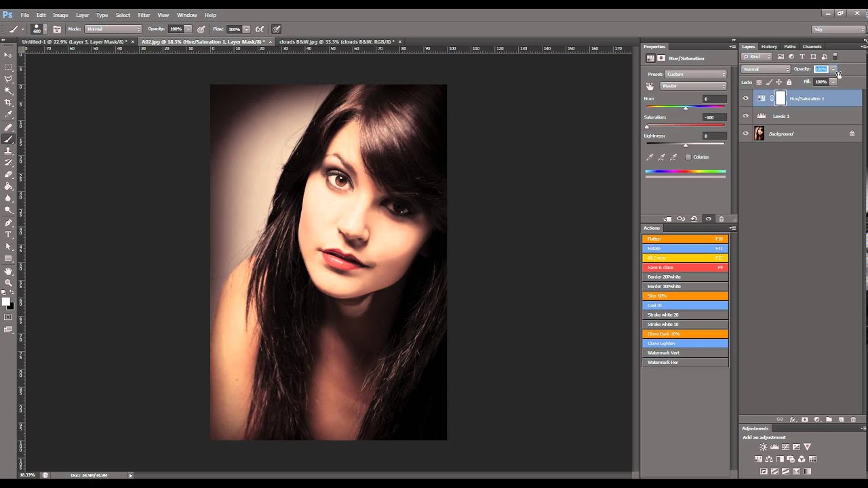The image size is (868, 488).
Task: Open the Image menu
Action: point(60,15)
